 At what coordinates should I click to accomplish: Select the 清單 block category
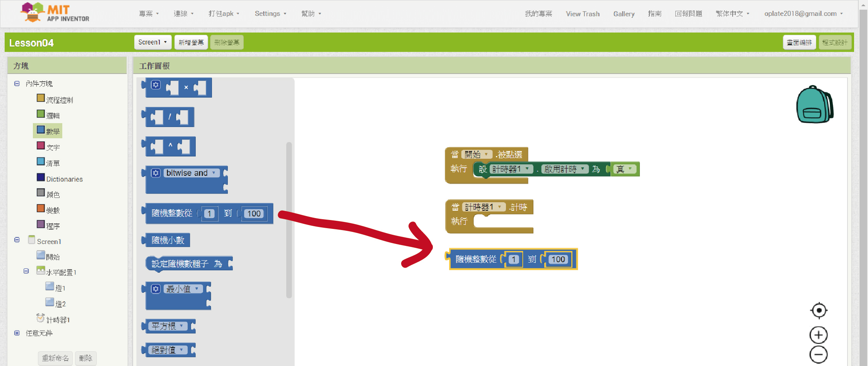(48, 163)
